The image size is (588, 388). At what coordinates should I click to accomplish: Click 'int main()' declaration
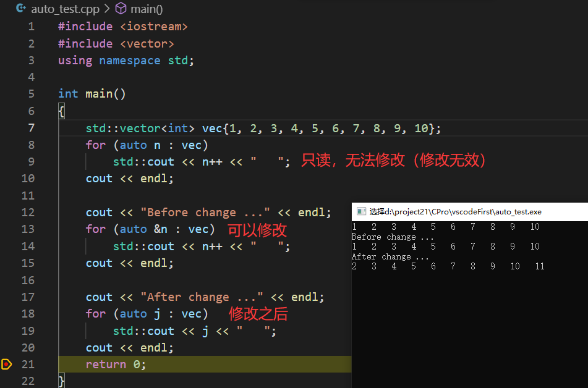pos(92,93)
